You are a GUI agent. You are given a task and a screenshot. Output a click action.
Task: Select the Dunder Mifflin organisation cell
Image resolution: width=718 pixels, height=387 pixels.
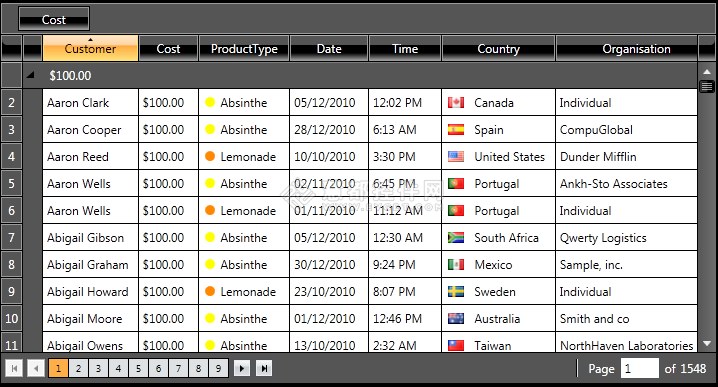point(626,157)
